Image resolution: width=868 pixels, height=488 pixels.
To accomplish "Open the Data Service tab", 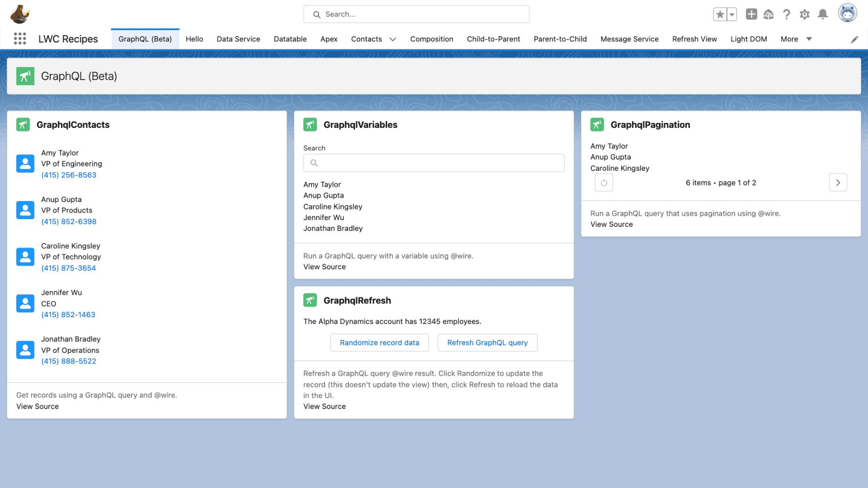I will coord(238,39).
